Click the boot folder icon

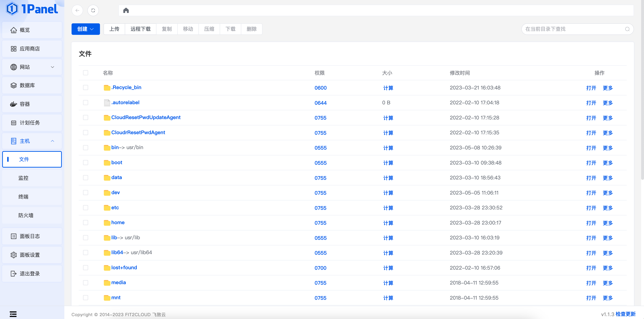click(107, 163)
